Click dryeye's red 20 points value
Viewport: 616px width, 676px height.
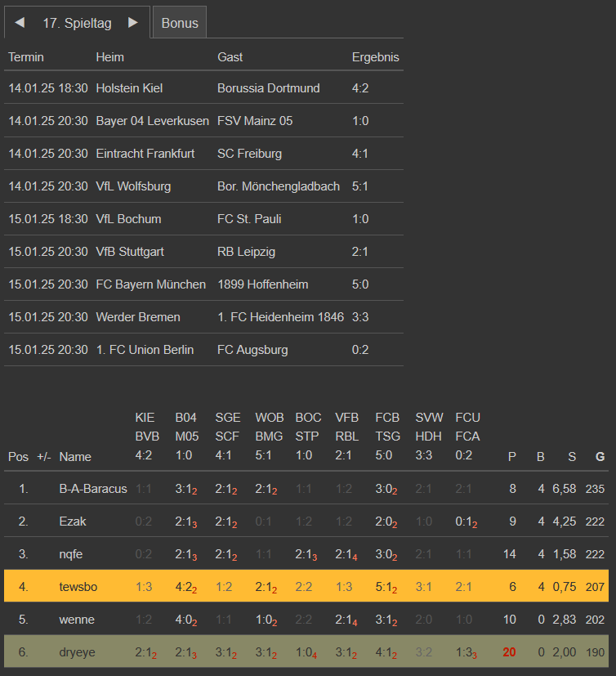(x=509, y=652)
